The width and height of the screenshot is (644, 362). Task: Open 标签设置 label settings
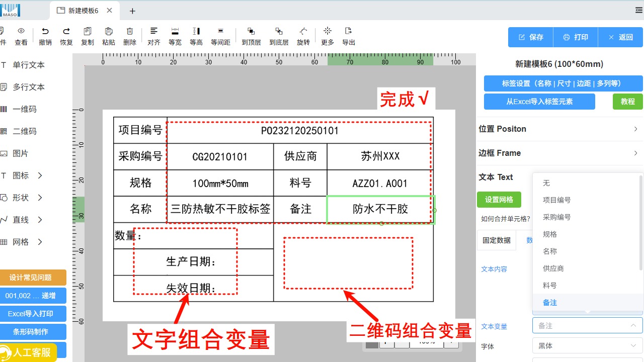pos(563,83)
